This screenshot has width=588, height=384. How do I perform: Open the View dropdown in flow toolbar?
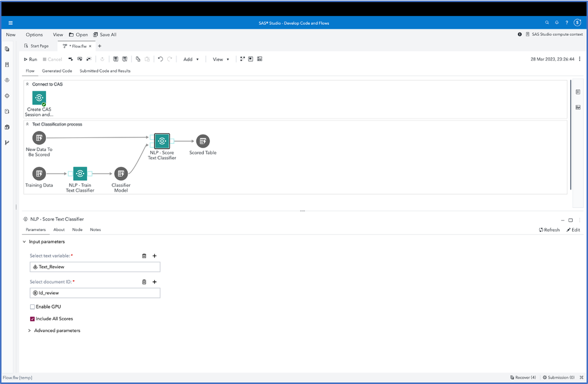click(x=220, y=60)
